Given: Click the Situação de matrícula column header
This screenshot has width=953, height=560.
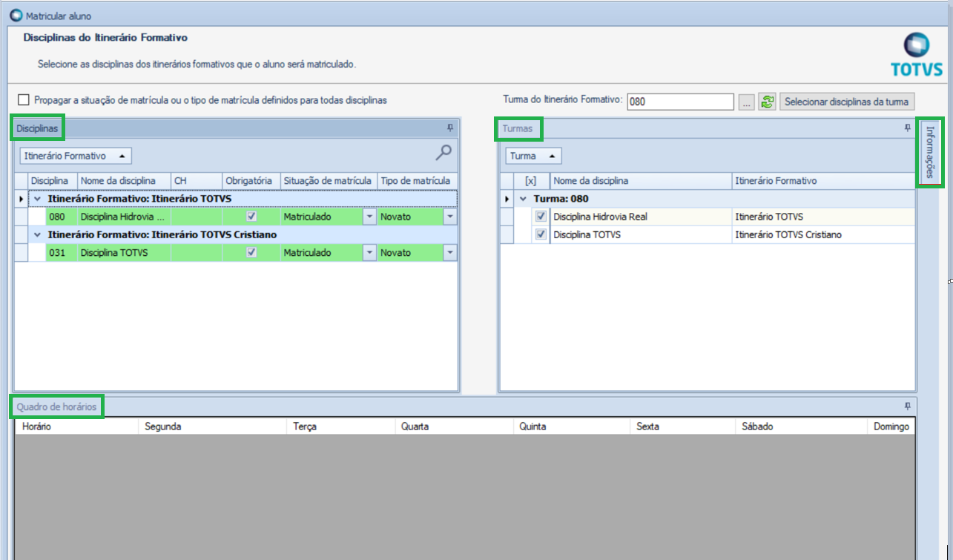Looking at the screenshot, I should point(329,181).
